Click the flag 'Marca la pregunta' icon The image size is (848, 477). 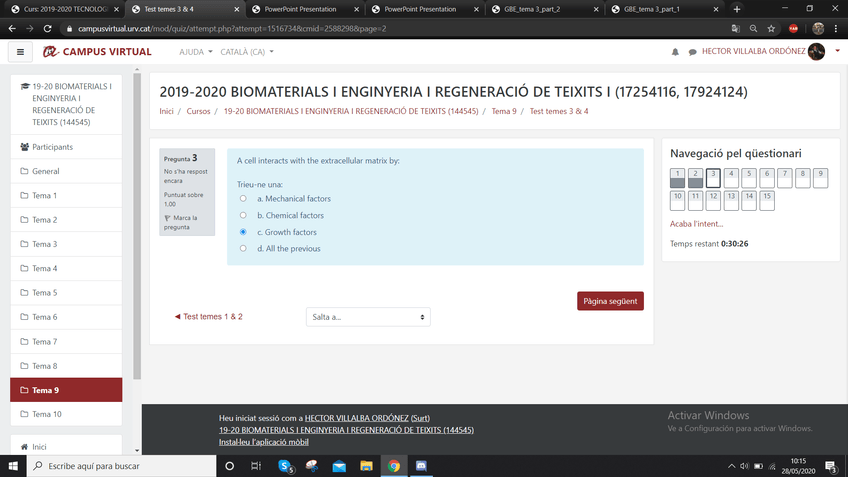tap(168, 217)
